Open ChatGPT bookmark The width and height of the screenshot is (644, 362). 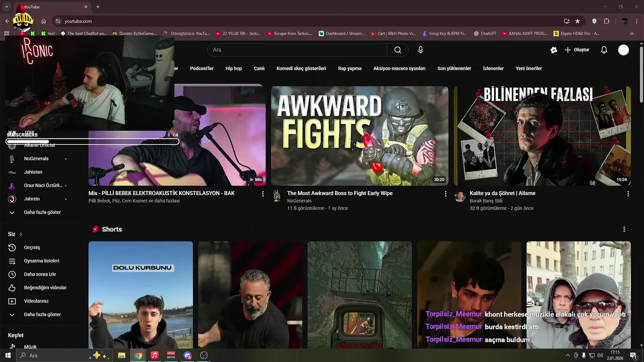pyautogui.click(x=485, y=34)
